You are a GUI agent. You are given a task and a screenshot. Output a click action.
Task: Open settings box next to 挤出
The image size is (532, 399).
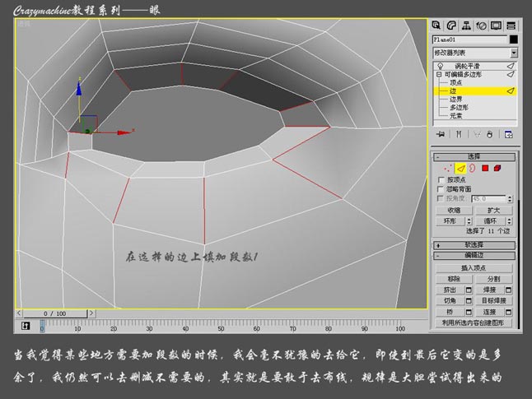pos(469,290)
